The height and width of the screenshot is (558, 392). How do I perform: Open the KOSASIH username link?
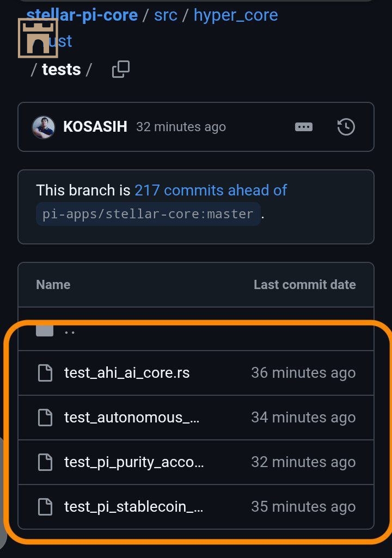coord(95,127)
